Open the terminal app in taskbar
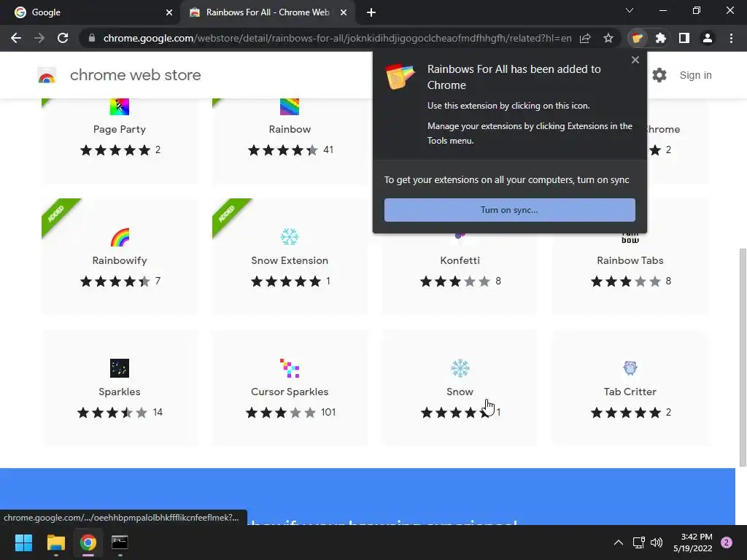This screenshot has height=560, width=747. click(120, 542)
